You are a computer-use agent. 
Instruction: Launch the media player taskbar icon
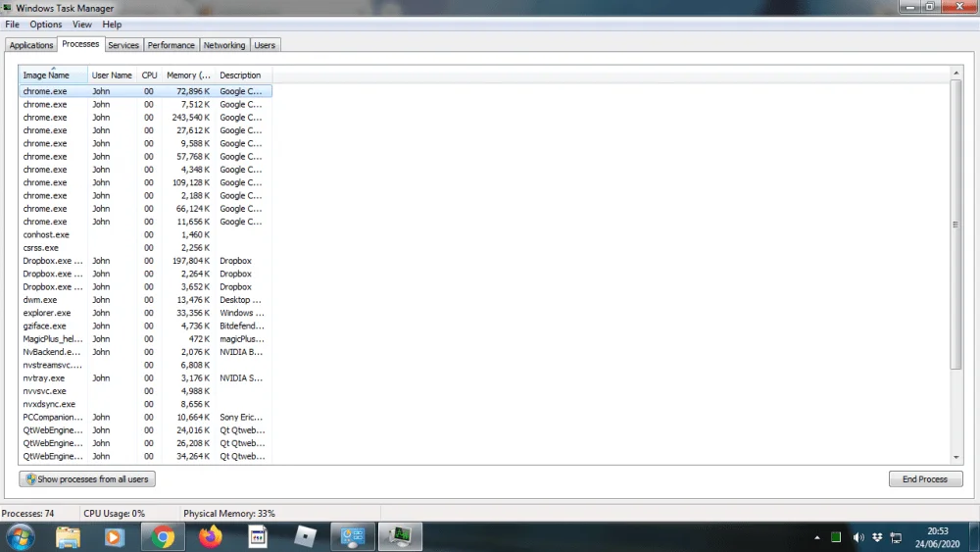point(114,537)
